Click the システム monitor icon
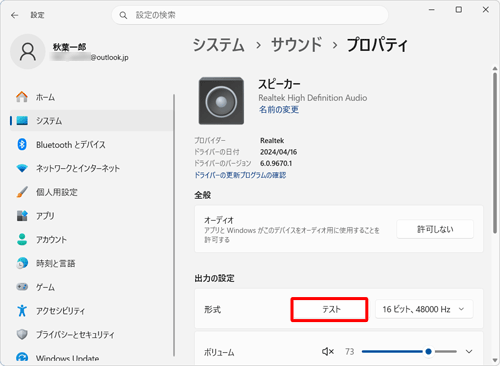 click(x=22, y=121)
